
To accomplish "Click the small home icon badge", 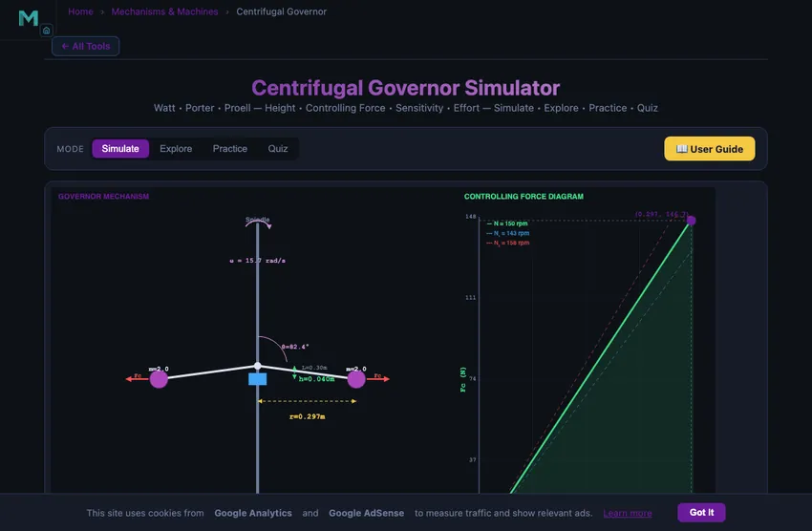I will tap(46, 31).
